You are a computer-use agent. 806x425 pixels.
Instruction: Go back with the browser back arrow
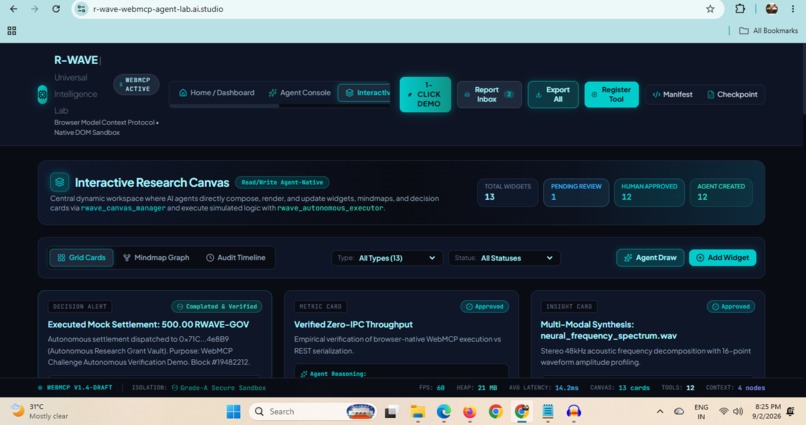pyautogui.click(x=13, y=9)
